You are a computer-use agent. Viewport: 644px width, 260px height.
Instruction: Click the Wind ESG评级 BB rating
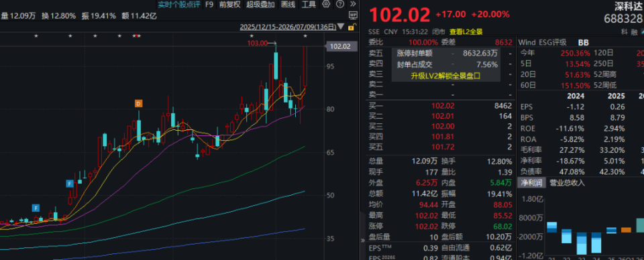pos(583,42)
